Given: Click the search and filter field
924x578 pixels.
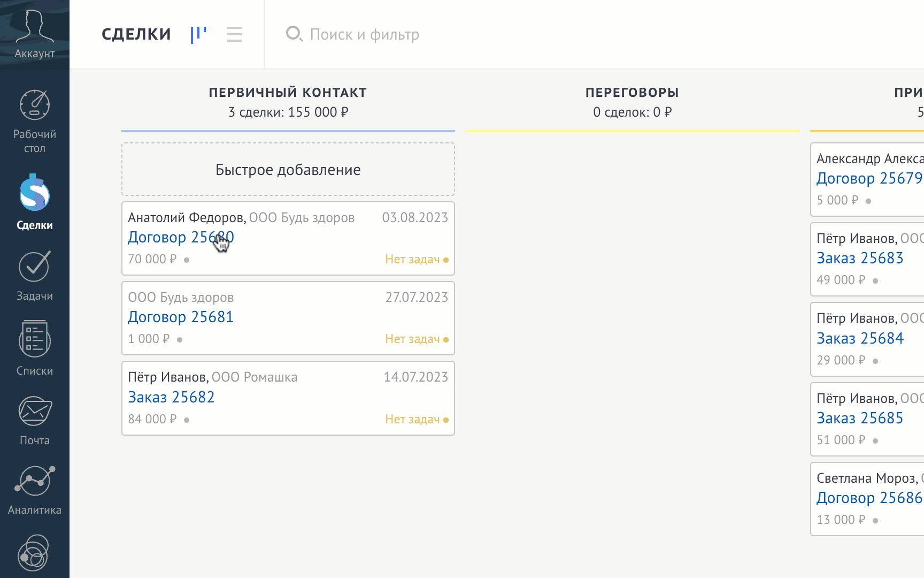Looking at the screenshot, I should point(364,35).
